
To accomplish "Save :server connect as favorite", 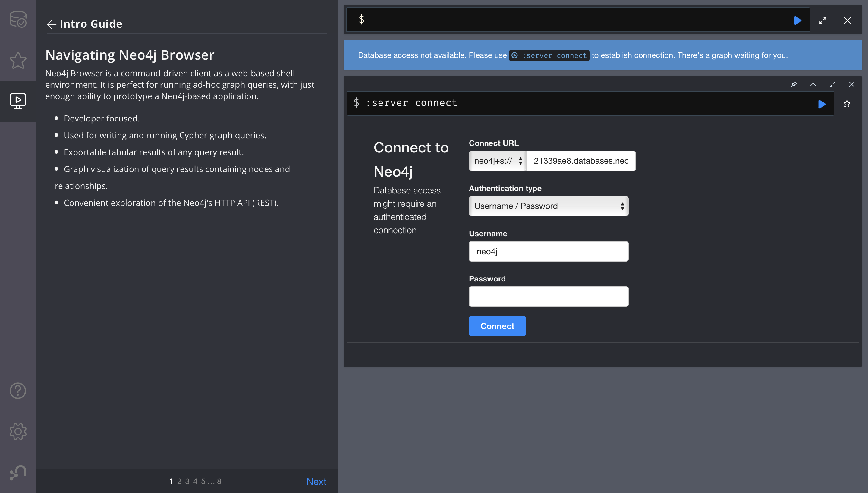I will pos(847,104).
